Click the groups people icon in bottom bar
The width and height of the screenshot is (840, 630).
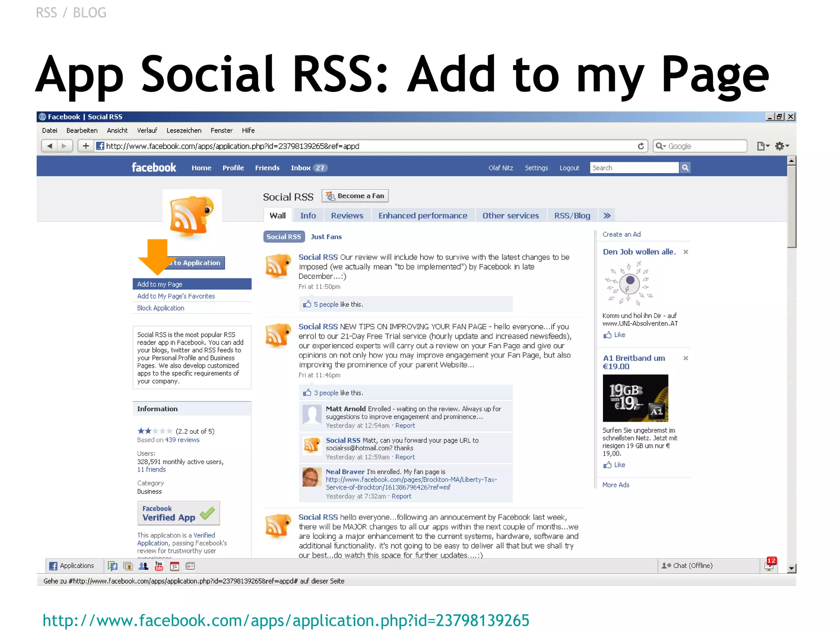coord(144,566)
